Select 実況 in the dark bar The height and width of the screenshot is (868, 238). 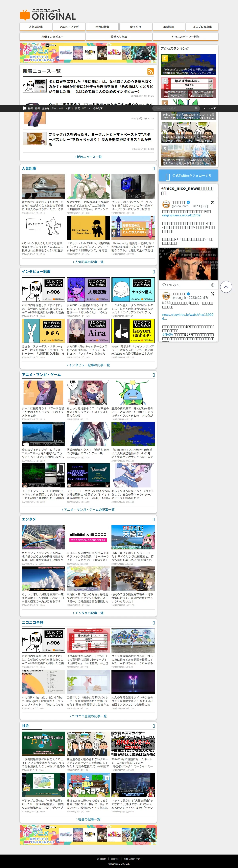[x=77, y=108]
